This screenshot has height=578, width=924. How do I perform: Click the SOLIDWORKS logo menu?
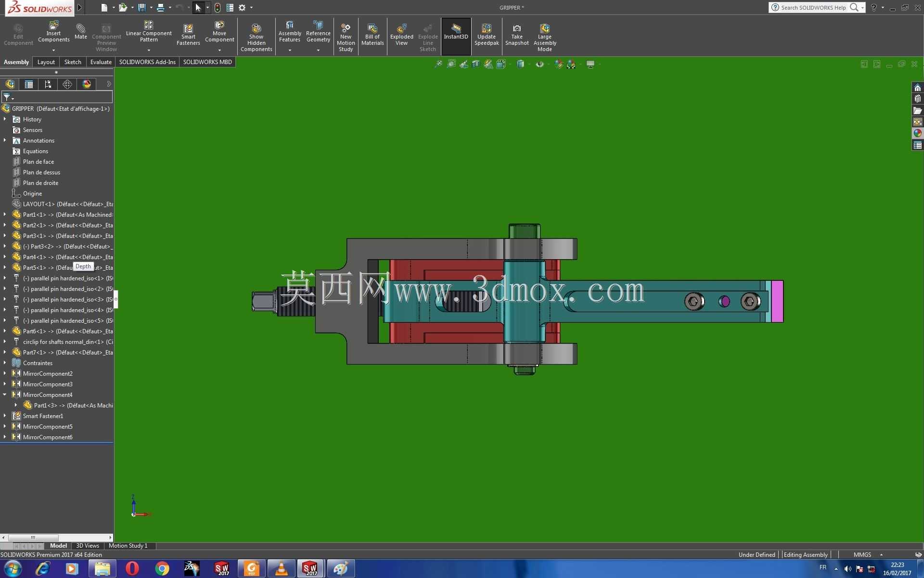click(39, 8)
